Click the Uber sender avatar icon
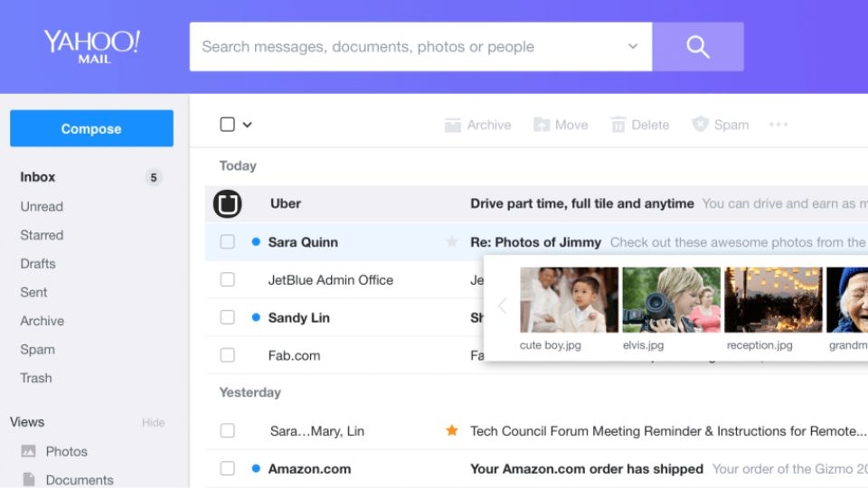 (228, 203)
